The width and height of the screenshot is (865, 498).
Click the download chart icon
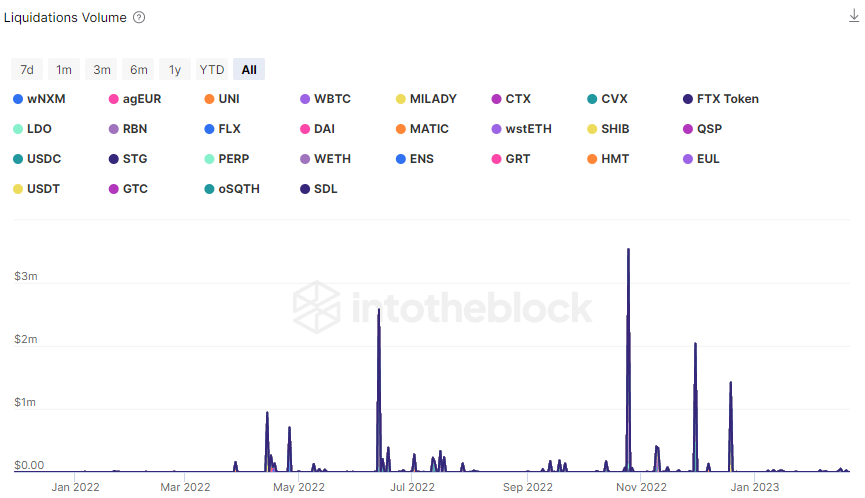(x=852, y=15)
